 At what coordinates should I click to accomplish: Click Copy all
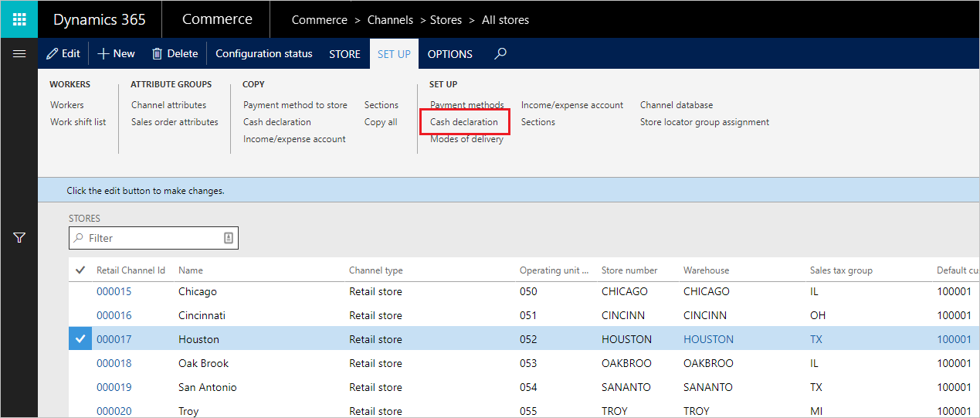coord(381,122)
